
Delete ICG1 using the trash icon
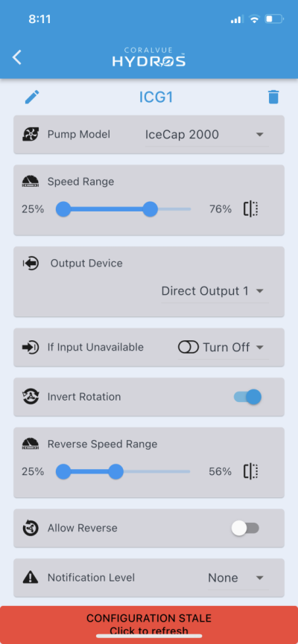click(273, 98)
